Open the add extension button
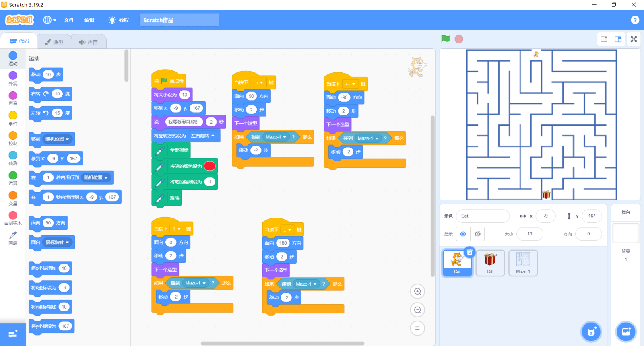Screen dimensions: 644x346 (x=13, y=334)
